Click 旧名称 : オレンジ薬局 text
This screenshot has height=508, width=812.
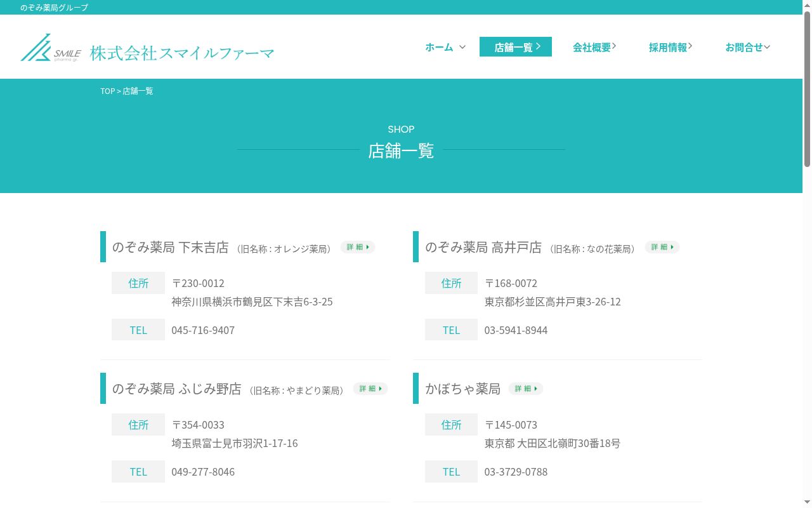tap(284, 249)
